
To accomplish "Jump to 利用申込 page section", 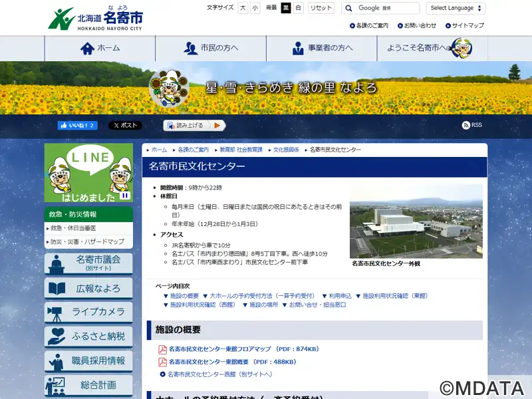I will click(x=339, y=295).
